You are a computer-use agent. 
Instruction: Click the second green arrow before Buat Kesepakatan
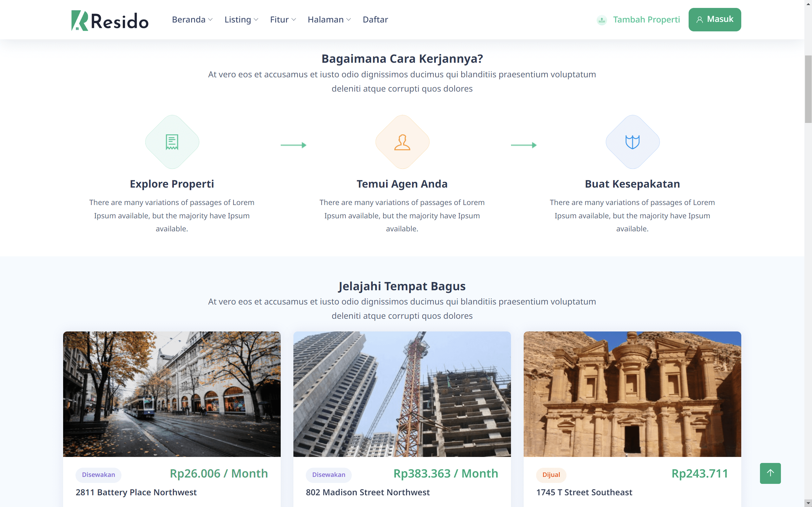click(x=523, y=145)
